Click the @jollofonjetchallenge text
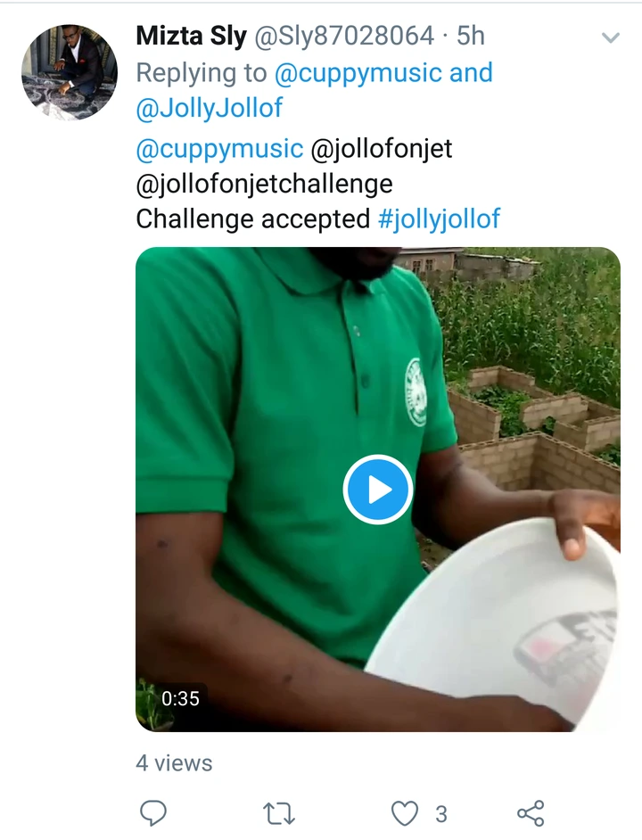This screenshot has width=642, height=840. (264, 184)
